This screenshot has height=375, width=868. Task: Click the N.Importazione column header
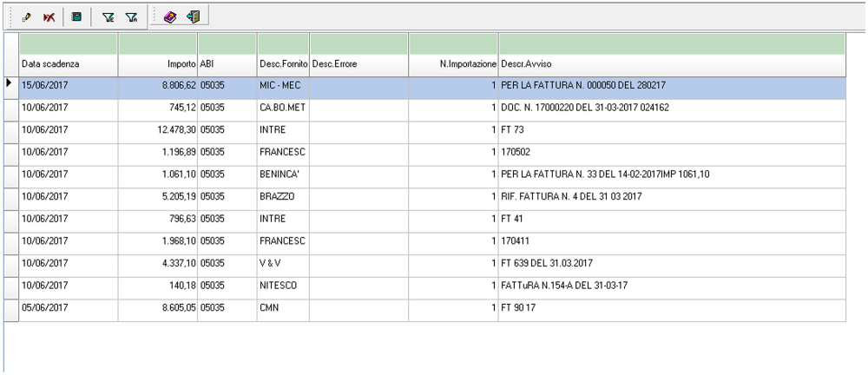tap(453, 64)
